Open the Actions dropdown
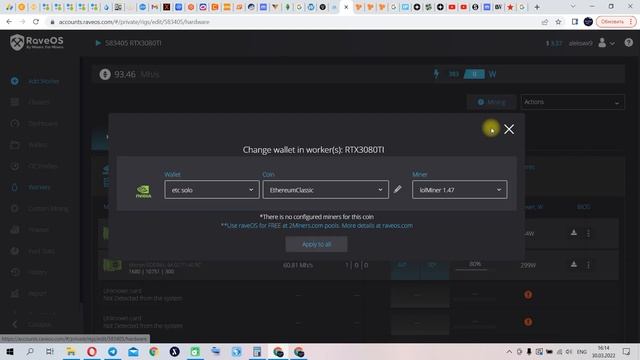640x360 pixels. point(572,102)
